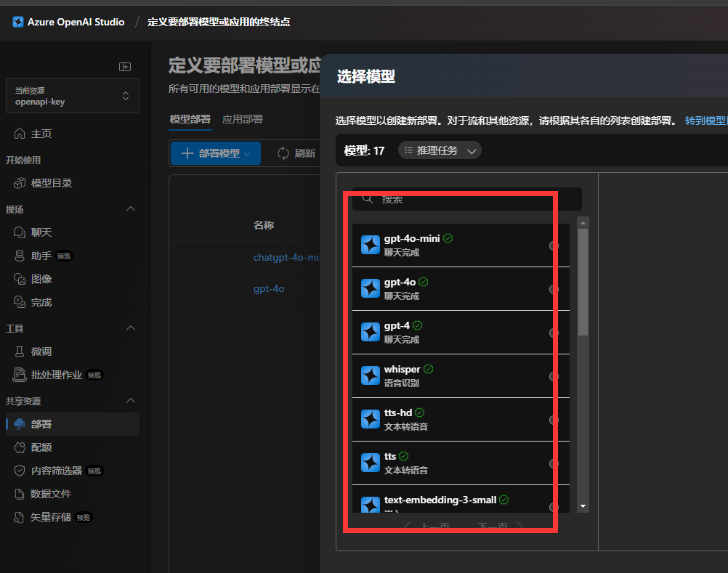Switch to the 应用部署 tab
This screenshot has width=728, height=573.
[243, 119]
